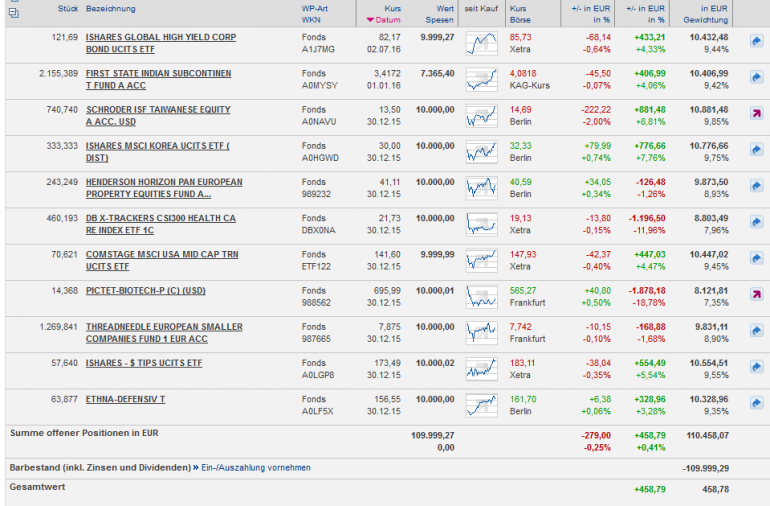Click the action arrow icon for Henderson Horizon Pan European
The width and height of the screenshot is (770, 506).
[756, 186]
